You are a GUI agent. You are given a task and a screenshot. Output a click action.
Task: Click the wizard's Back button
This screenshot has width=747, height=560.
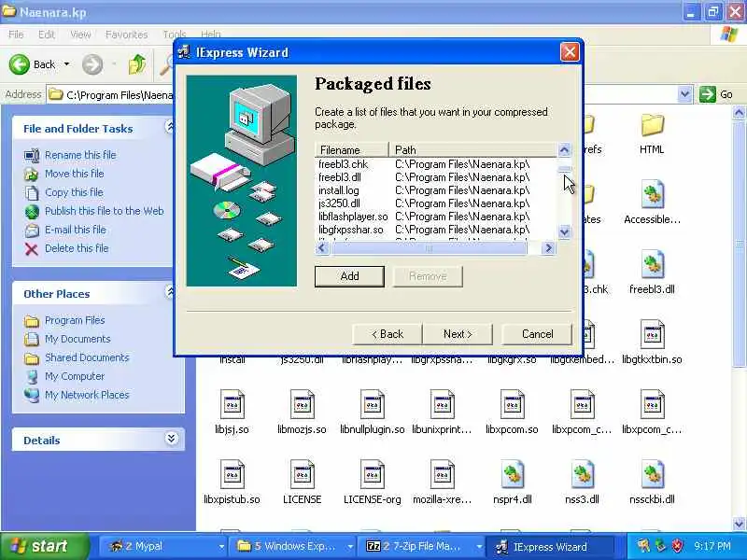click(x=388, y=334)
